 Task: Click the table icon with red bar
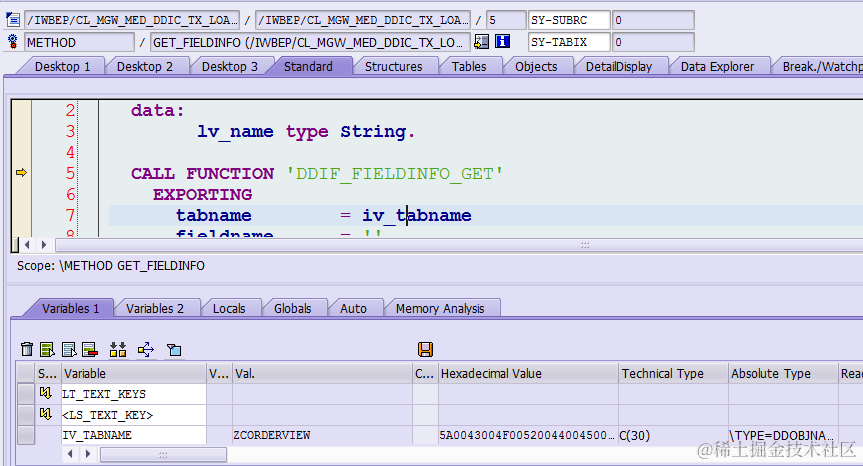click(x=90, y=349)
